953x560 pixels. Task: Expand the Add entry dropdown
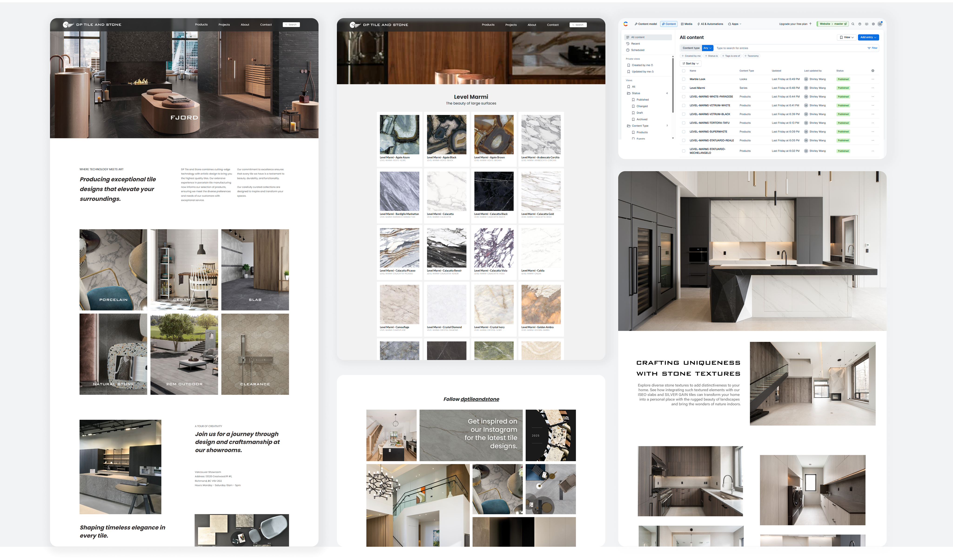(x=868, y=37)
